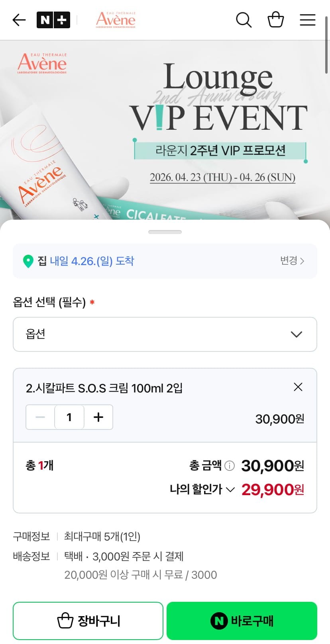
Task: Tap the bottom sheet drag handle
Action: 165,232
